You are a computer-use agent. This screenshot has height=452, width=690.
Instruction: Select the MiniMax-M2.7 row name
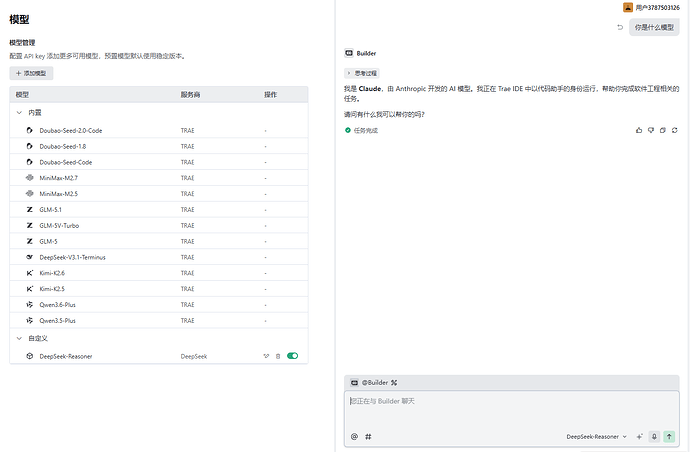coord(59,178)
